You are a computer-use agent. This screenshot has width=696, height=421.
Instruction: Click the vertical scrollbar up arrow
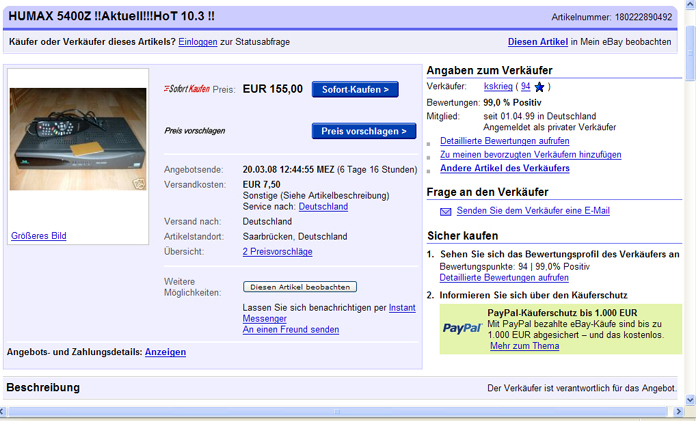point(689,7)
